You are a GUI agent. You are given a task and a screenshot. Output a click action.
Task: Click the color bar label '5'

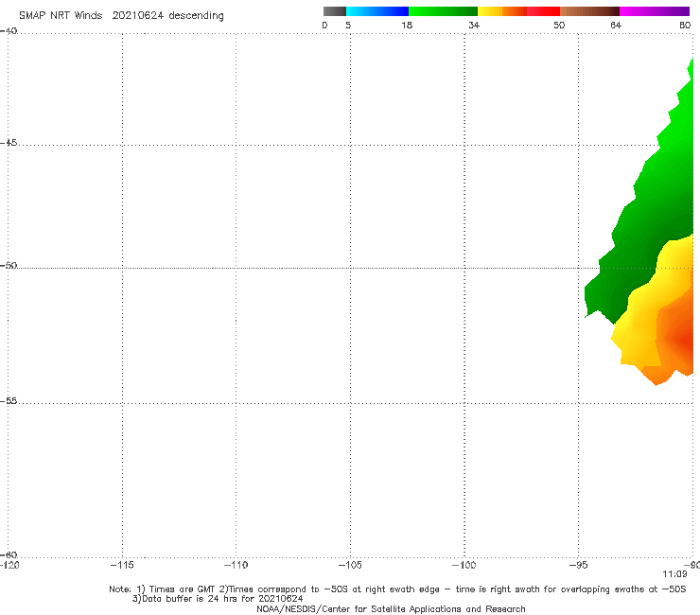pos(348,26)
